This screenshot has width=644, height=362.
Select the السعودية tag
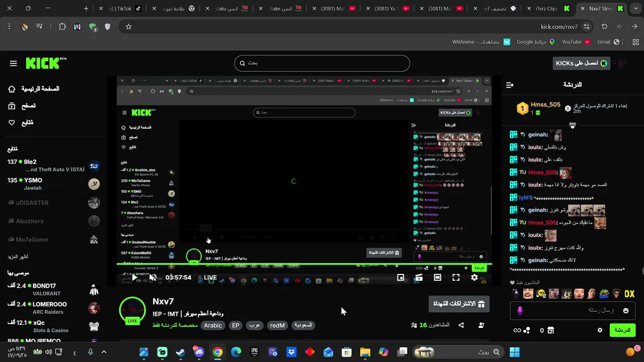coord(303,325)
